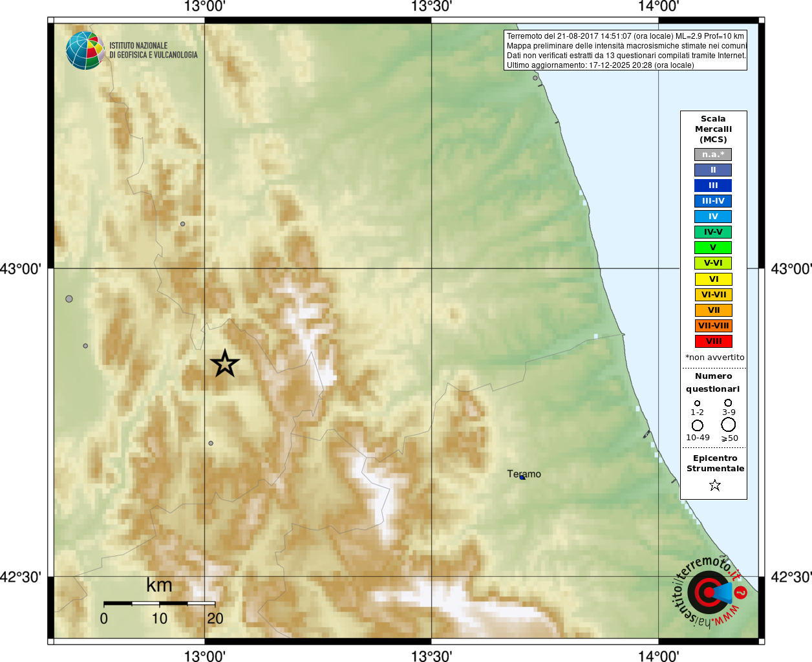This screenshot has width=812, height=662.
Task: Click the Istituto Nazionale di Geofisica text
Action: point(153,50)
